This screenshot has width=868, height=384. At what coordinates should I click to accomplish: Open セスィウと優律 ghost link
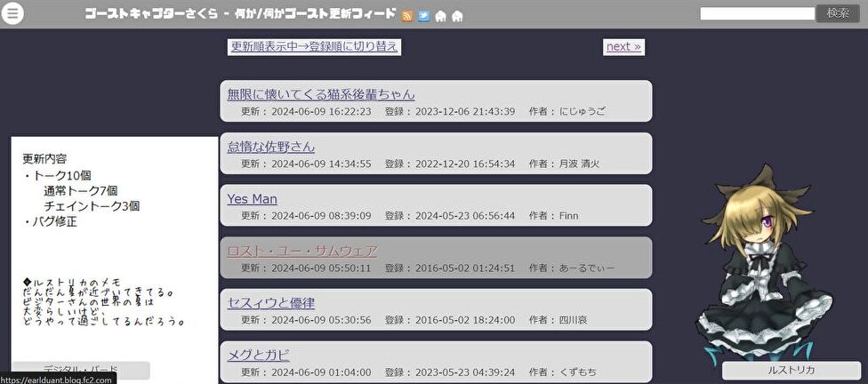[271, 303]
